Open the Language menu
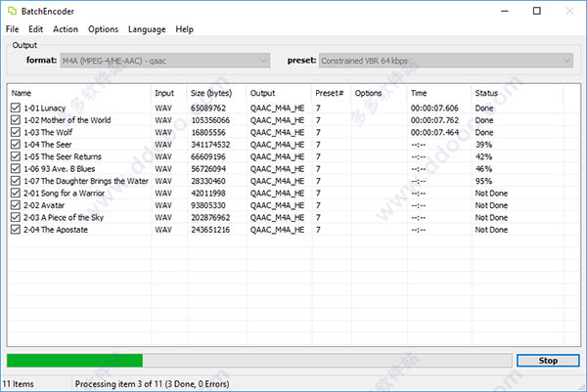 (x=147, y=29)
